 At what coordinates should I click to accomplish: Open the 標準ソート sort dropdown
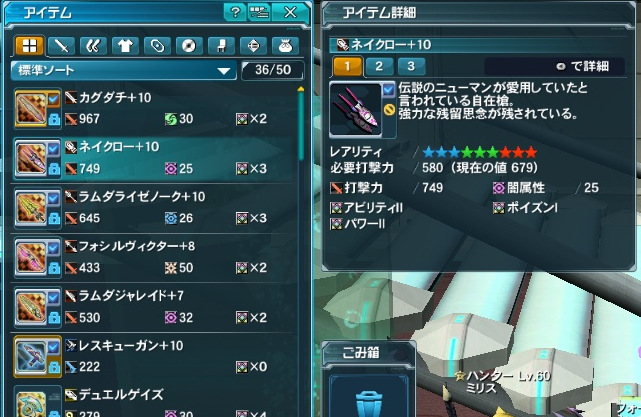(x=123, y=70)
